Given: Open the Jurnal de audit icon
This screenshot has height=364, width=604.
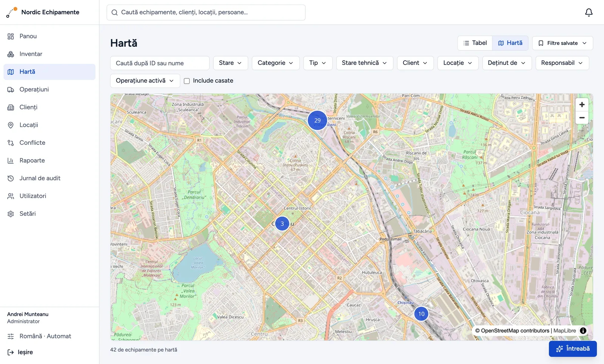Looking at the screenshot, I should [11, 178].
